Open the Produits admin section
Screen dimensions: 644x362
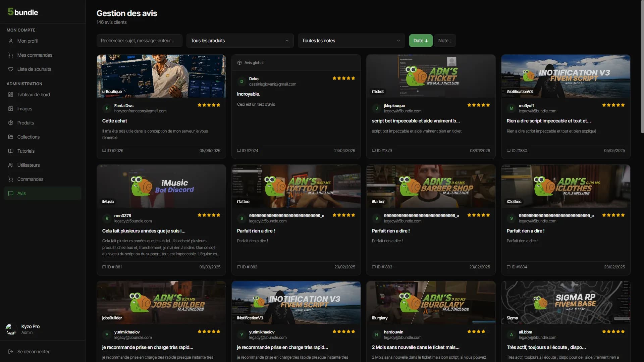[x=43, y=123]
